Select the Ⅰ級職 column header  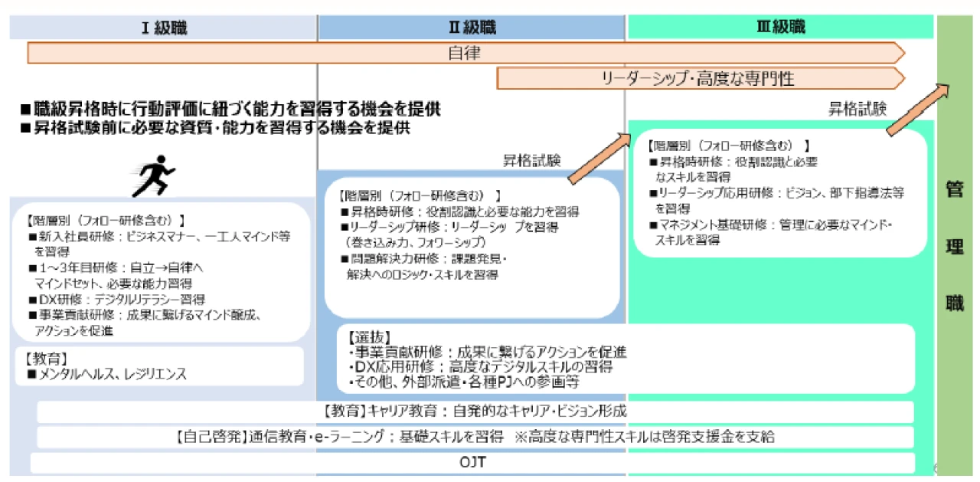pyautogui.click(x=163, y=28)
